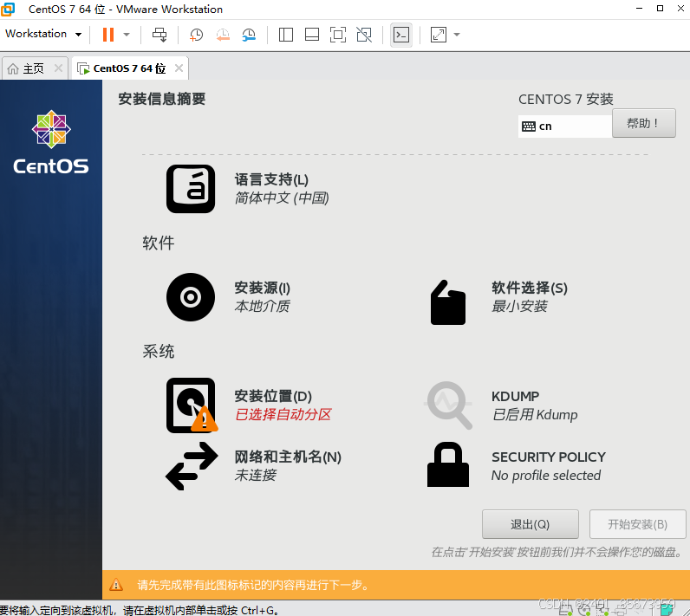Click the stretch guest display icon

click(x=439, y=35)
